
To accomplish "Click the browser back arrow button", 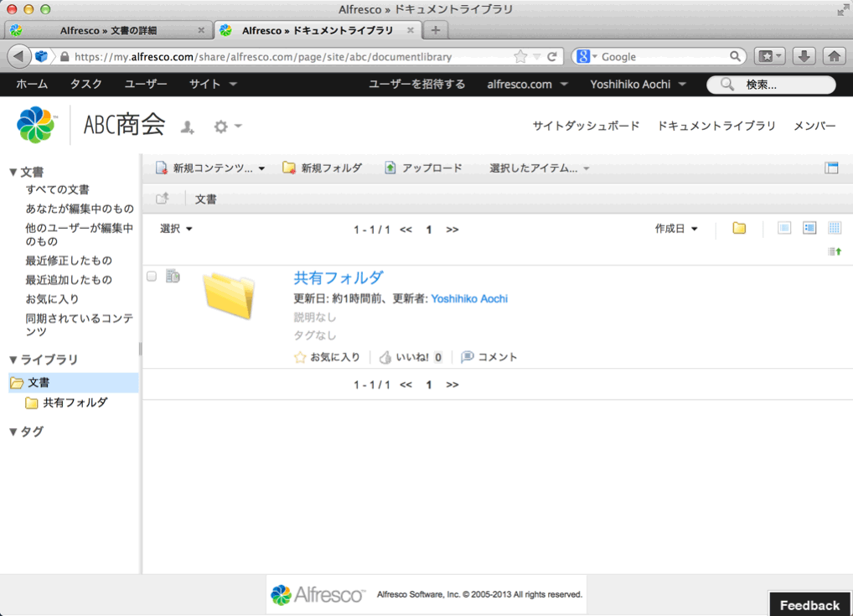I will pyautogui.click(x=19, y=56).
